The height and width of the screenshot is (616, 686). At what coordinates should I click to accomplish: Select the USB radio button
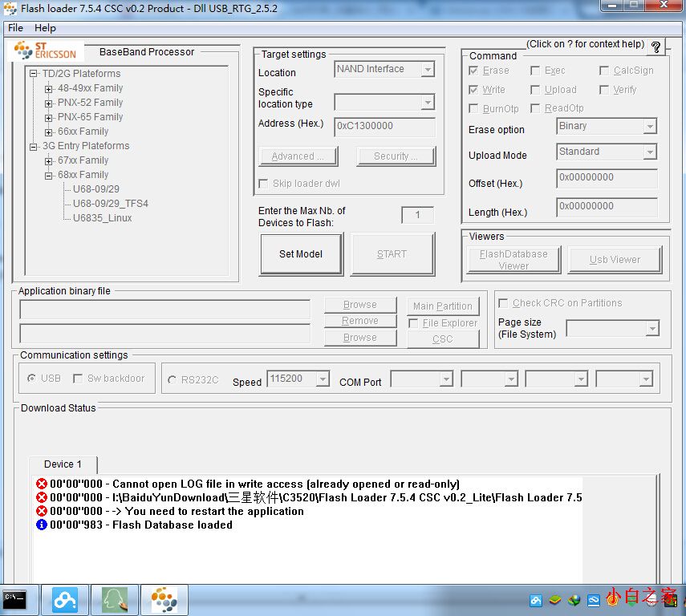pos(31,378)
